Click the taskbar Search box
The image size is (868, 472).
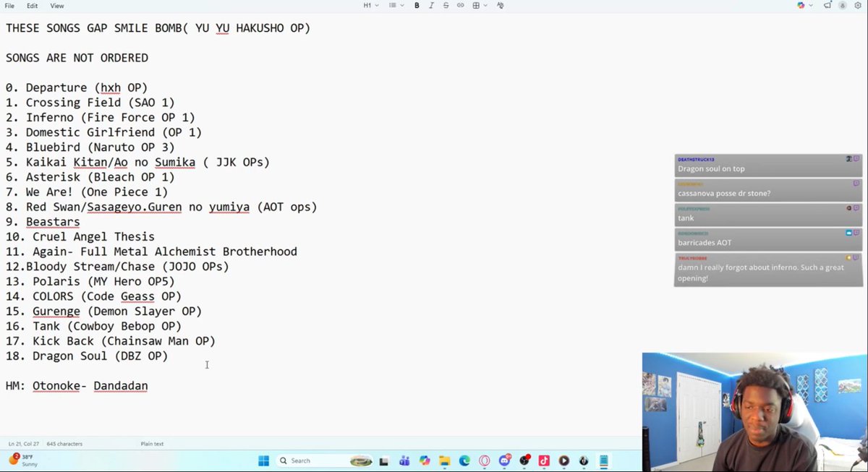[323, 460]
